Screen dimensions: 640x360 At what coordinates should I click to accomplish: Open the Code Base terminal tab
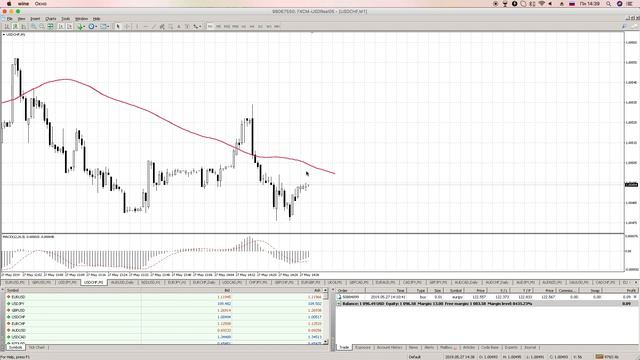point(489,347)
